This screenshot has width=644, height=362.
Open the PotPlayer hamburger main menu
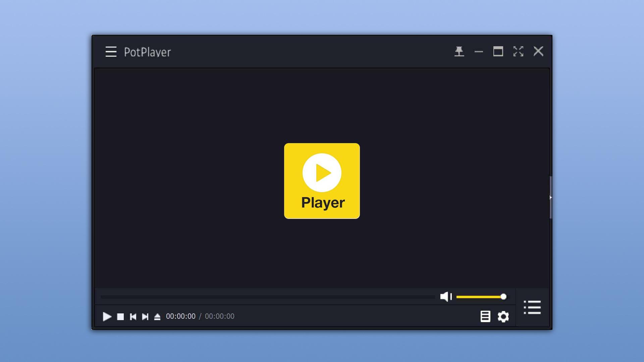[x=111, y=52]
